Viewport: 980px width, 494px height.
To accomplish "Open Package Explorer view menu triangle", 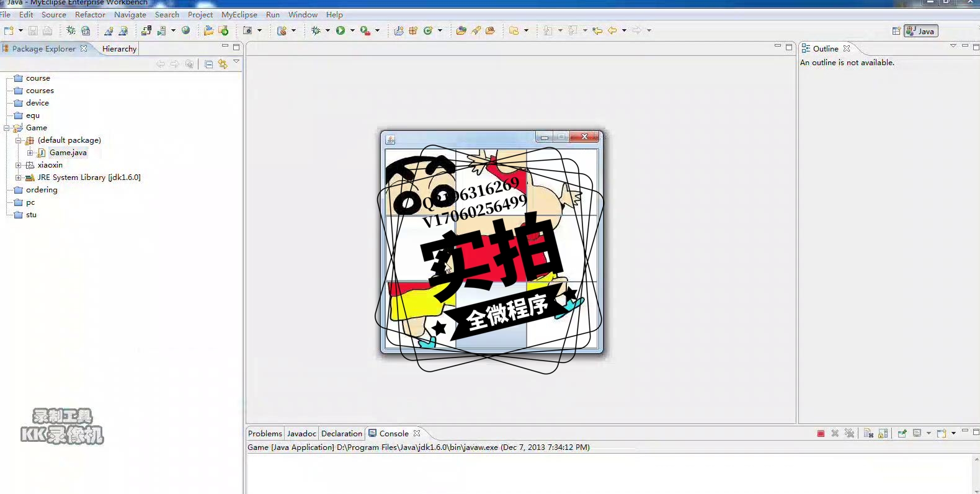I will (236, 61).
